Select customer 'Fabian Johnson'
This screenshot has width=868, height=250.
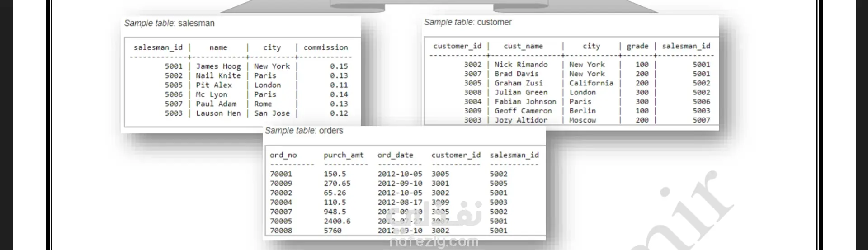525,102
